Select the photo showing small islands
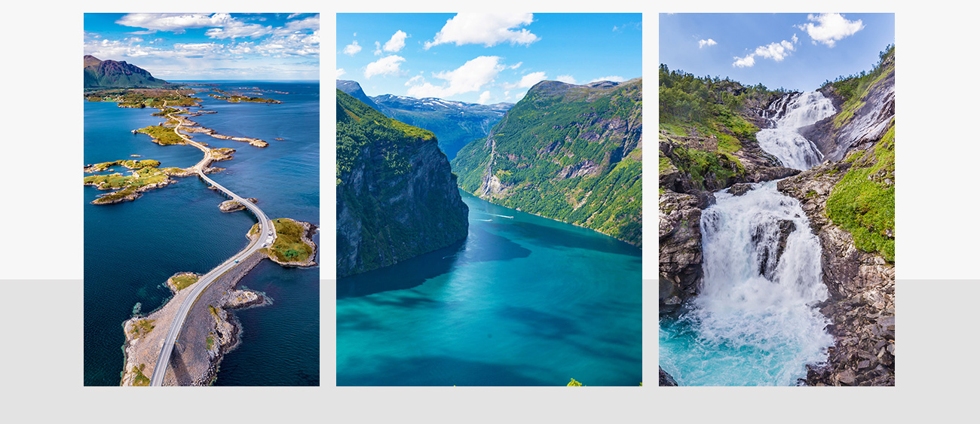This screenshot has height=424, width=980. (x=201, y=200)
